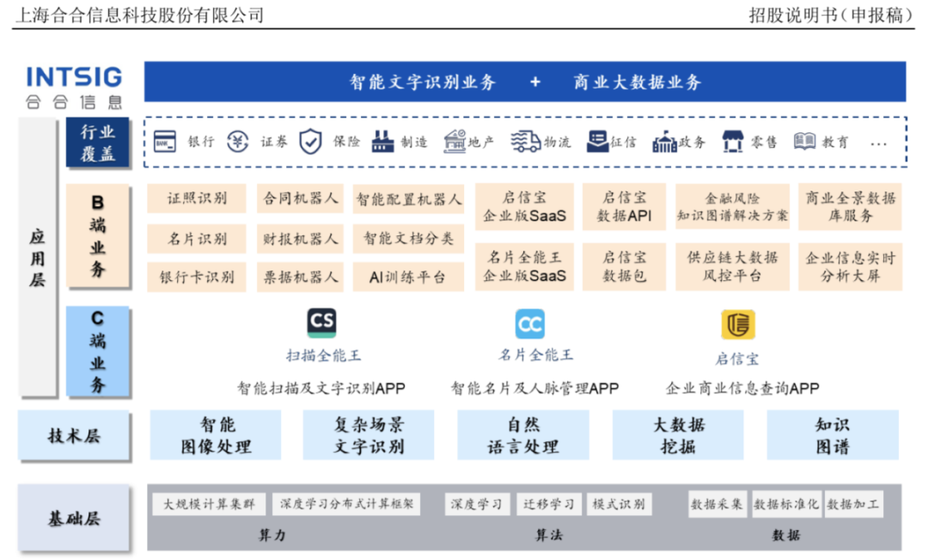
Task: Select the 合同机器人 box
Action: (300, 198)
